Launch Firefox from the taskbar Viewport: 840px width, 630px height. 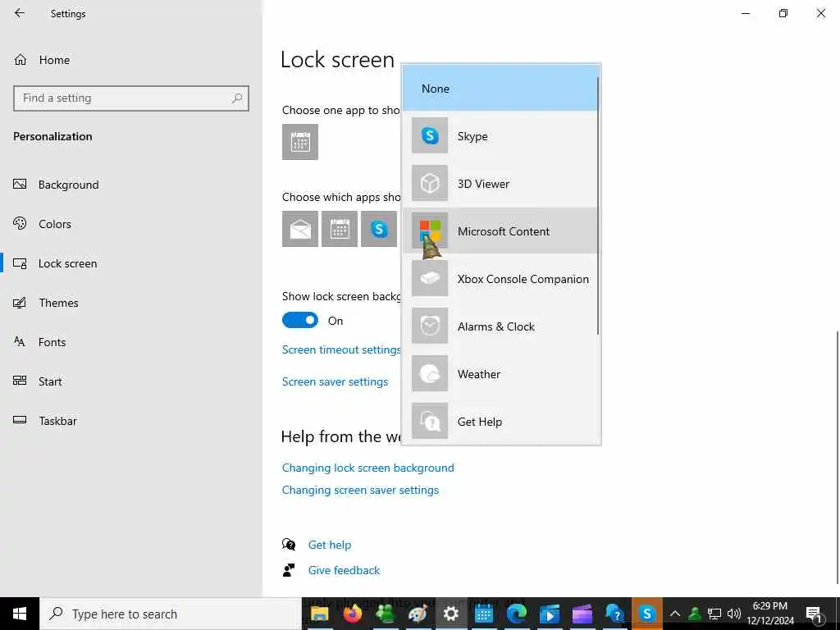click(353, 614)
